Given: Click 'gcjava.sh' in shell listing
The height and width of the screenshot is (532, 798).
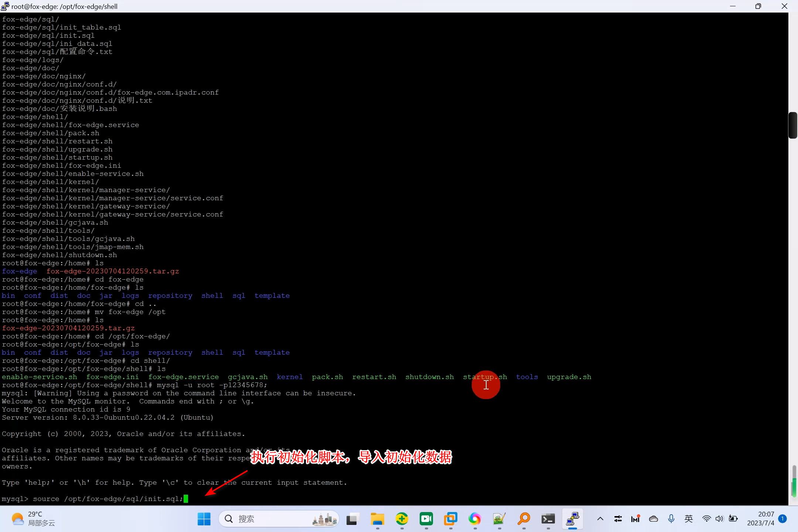Looking at the screenshot, I should [248, 377].
